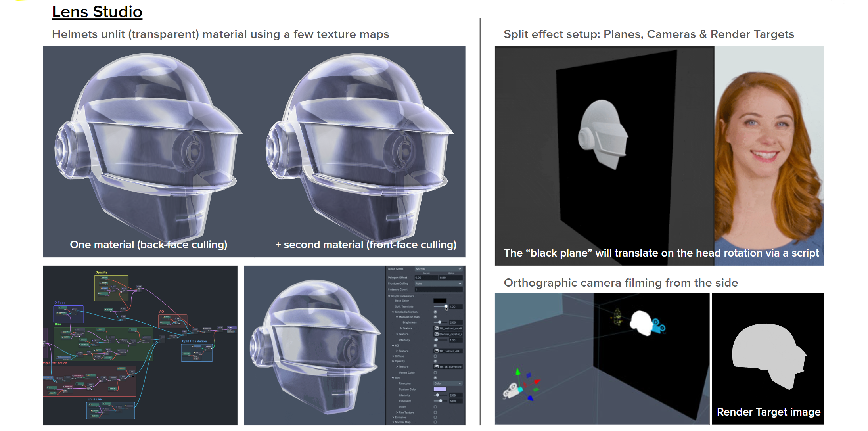Select the Opacity node group frame
The image size is (868, 431).
coord(111,288)
